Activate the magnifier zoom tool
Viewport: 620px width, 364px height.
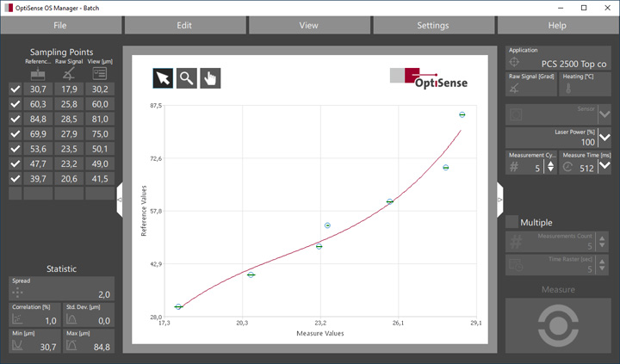click(x=186, y=78)
